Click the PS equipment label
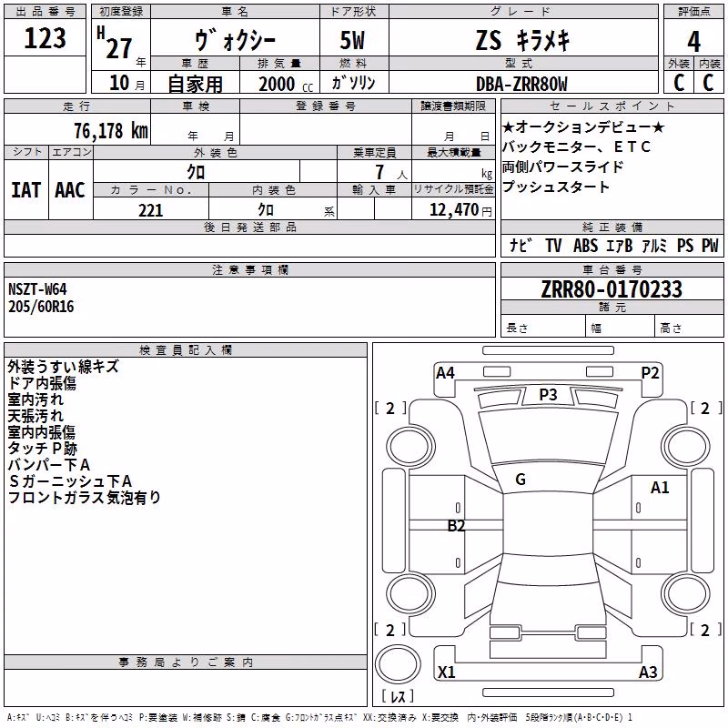Image resolution: width=728 pixels, height=728 pixels. coord(685,246)
